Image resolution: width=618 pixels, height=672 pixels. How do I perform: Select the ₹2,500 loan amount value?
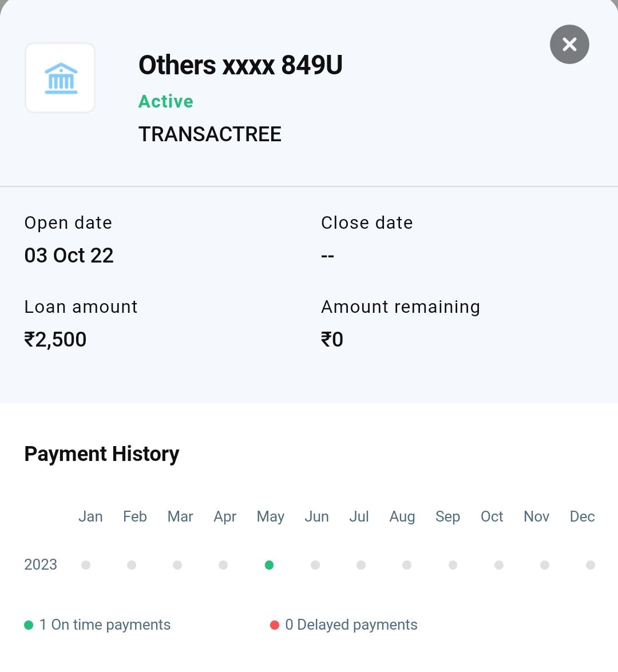[56, 340]
